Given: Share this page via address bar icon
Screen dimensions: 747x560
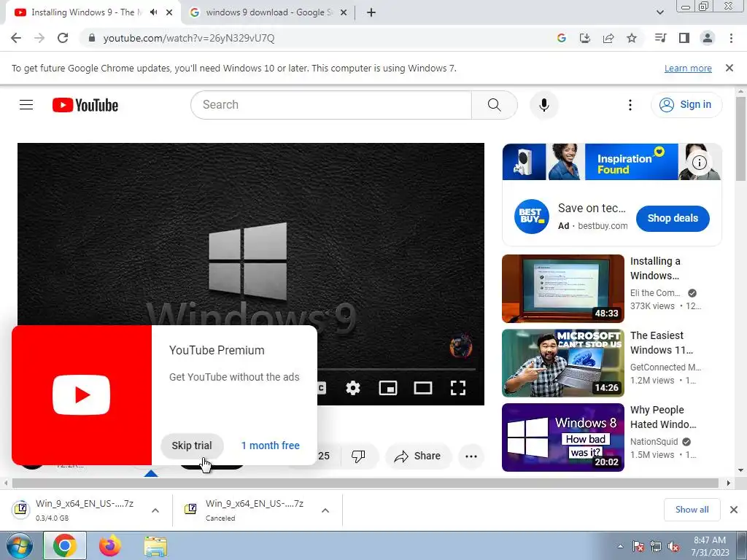Looking at the screenshot, I should pyautogui.click(x=608, y=38).
